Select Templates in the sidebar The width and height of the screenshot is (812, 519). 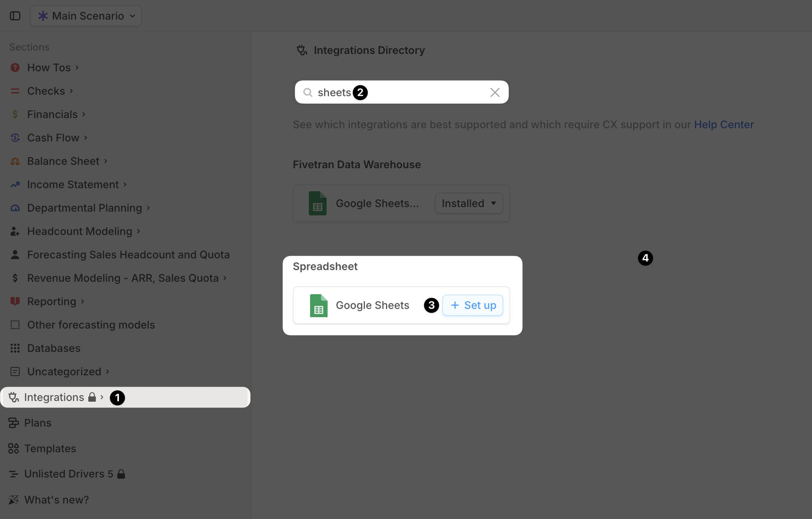point(50,448)
